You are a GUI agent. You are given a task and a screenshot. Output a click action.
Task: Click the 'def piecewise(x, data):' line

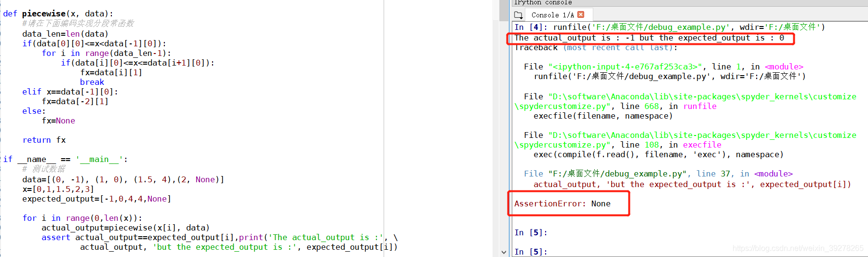[58, 14]
